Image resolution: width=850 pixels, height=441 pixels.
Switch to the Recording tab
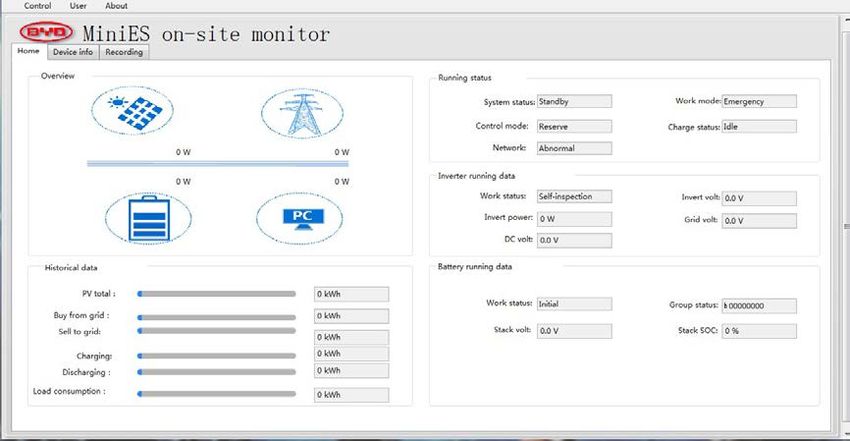[124, 52]
